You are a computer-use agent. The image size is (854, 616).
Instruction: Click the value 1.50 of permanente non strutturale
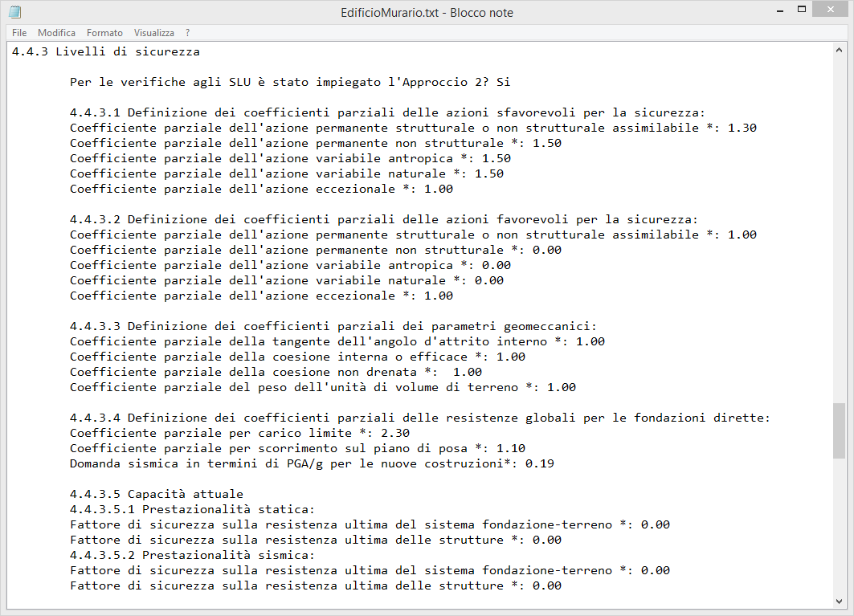[x=547, y=143]
